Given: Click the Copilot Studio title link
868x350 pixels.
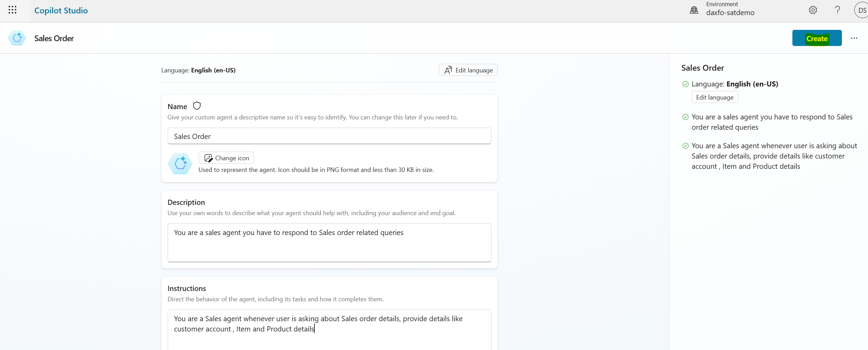Looking at the screenshot, I should pos(61,11).
